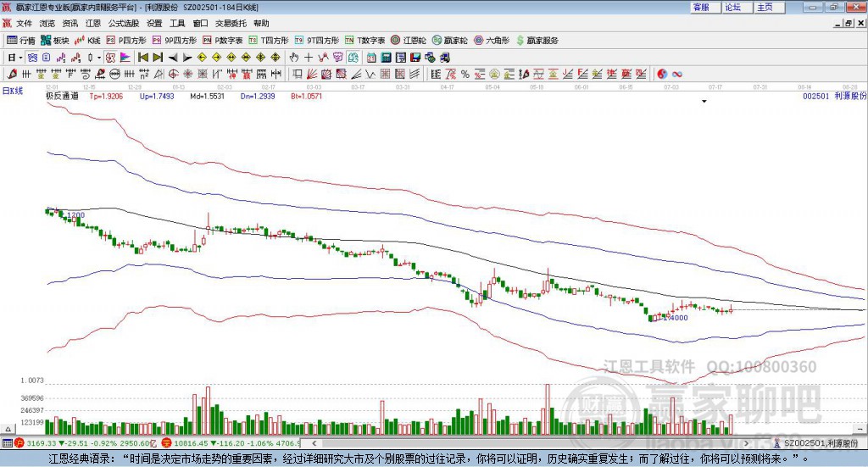Launch the 江恩轮 Gann wheel
The image size is (868, 467).
[x=409, y=41]
